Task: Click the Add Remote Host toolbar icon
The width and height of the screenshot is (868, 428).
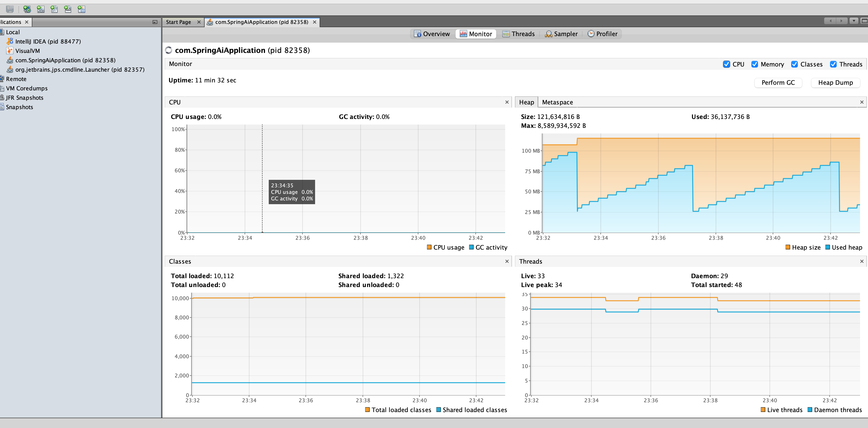Action: click(27, 9)
